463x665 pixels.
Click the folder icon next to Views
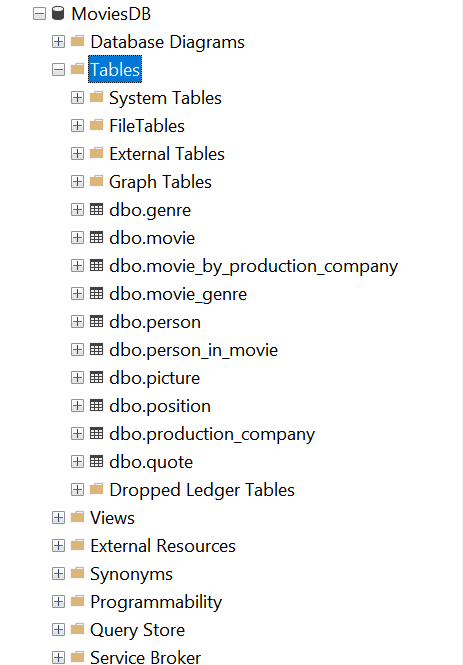tap(77, 517)
